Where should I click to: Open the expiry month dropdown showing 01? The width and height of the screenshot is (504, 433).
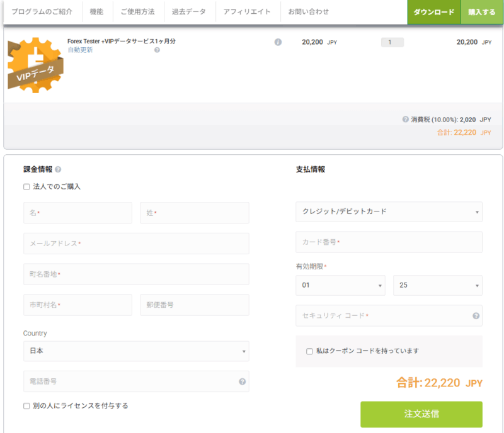click(x=340, y=285)
